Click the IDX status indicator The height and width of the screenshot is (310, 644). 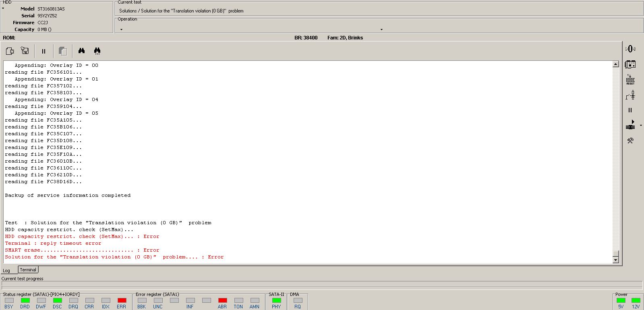[106, 300]
